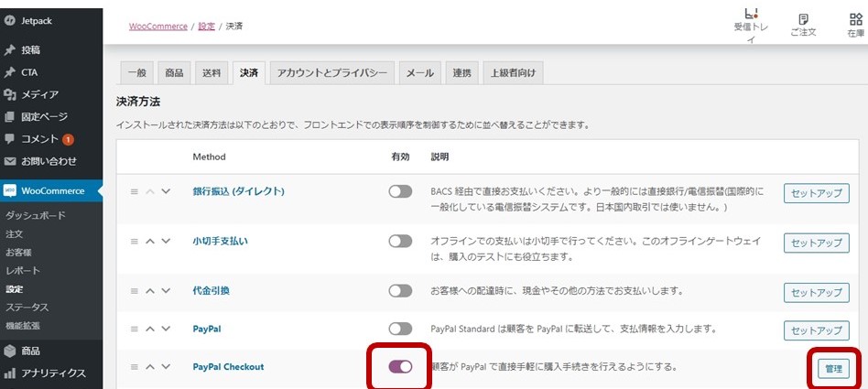Click セットアップ button for 小切手支払い
The height and width of the screenshot is (389, 868).
coord(817,243)
